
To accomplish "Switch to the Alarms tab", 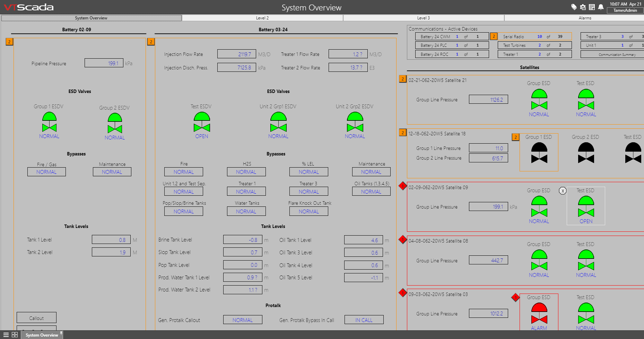I will click(x=585, y=18).
